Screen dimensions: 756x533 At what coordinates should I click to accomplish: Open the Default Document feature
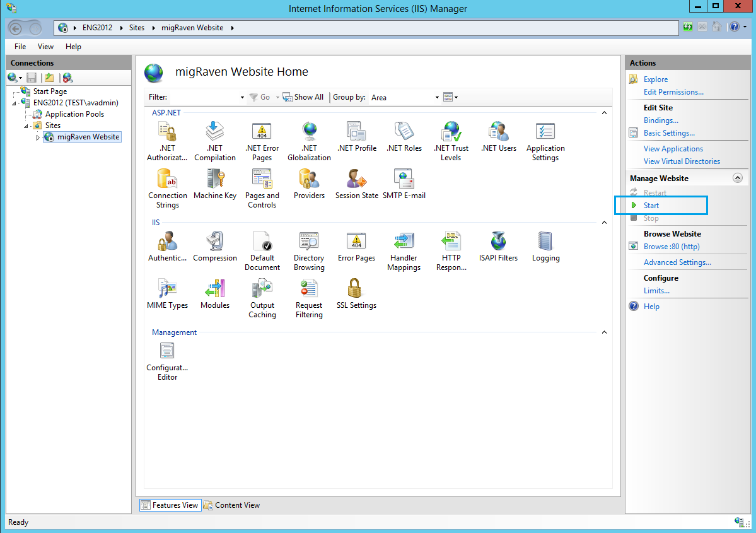coord(262,251)
